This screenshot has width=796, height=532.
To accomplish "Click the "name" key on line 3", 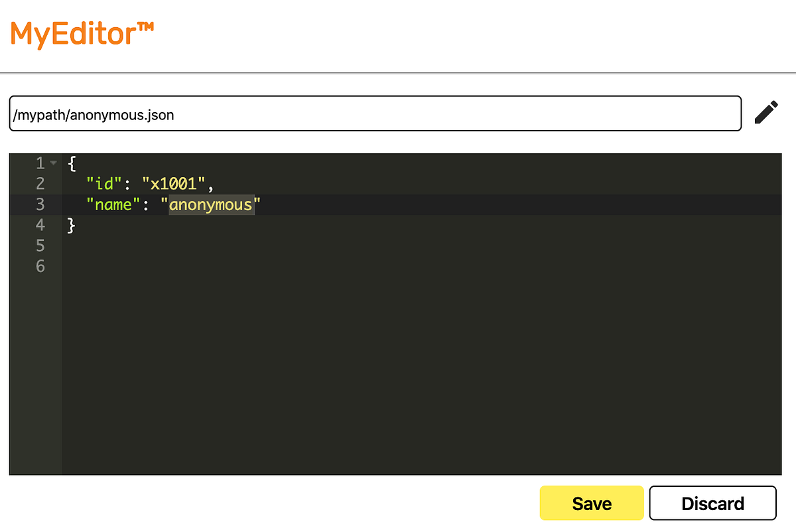I will pos(113,204).
